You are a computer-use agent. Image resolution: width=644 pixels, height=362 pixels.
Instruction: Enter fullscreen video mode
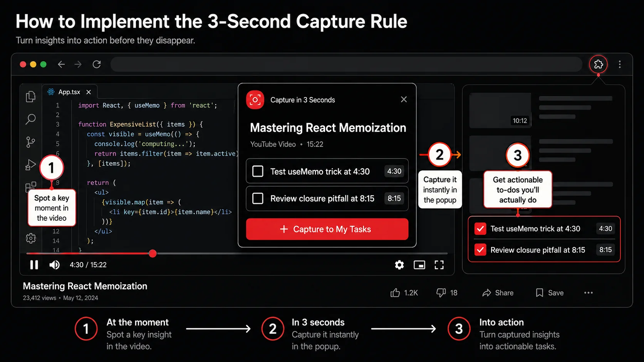point(439,265)
